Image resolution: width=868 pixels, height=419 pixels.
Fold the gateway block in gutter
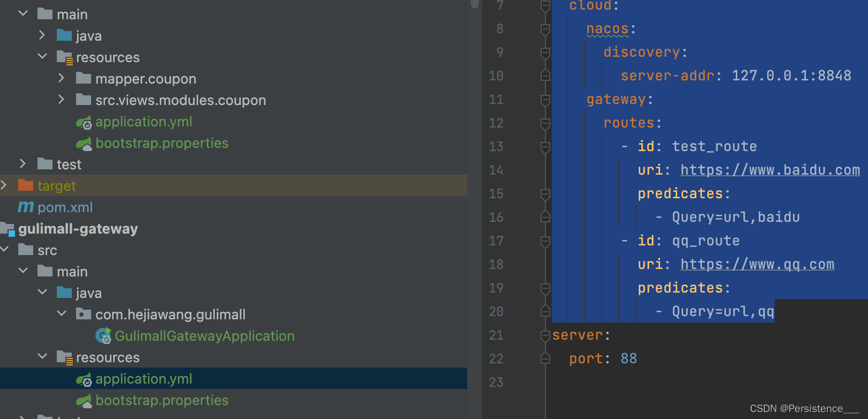point(545,100)
